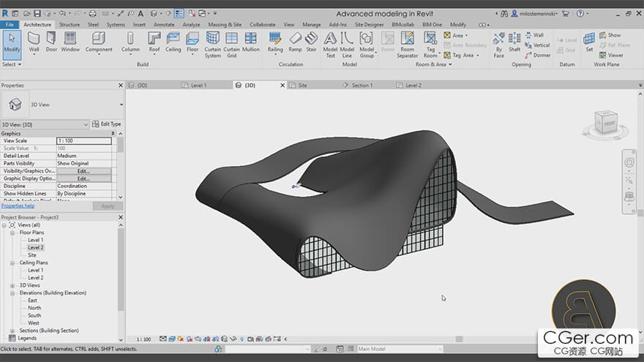This screenshot has height=362, width=644.
Task: Select the Ramp tool
Action: (x=295, y=42)
